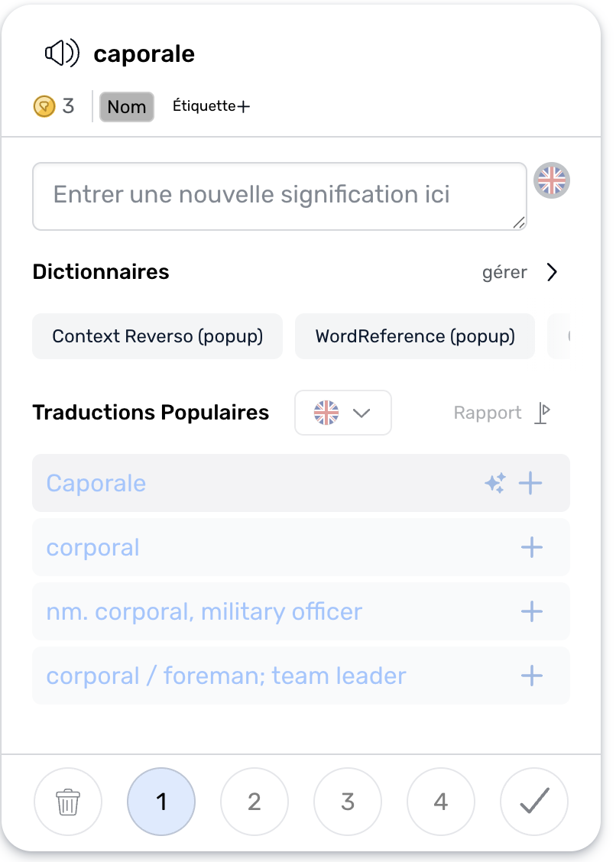Add 'nm. corporal, military officer' via plus
616x862 pixels.
tap(531, 611)
